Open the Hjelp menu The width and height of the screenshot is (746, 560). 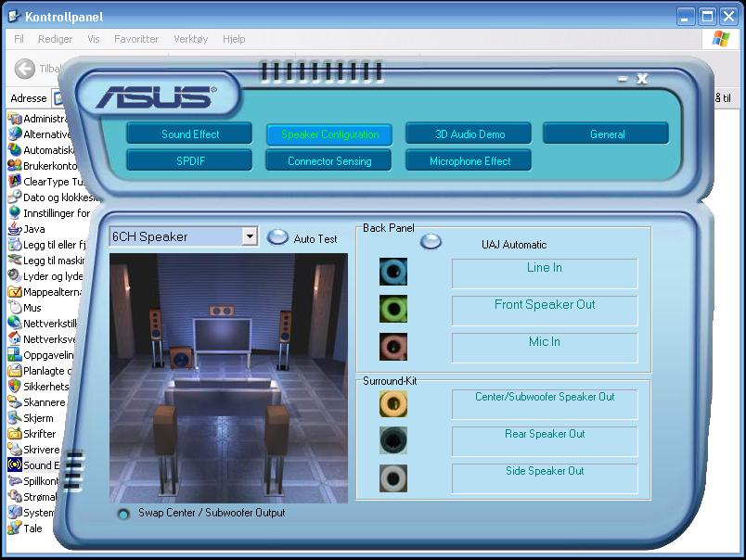(x=234, y=39)
